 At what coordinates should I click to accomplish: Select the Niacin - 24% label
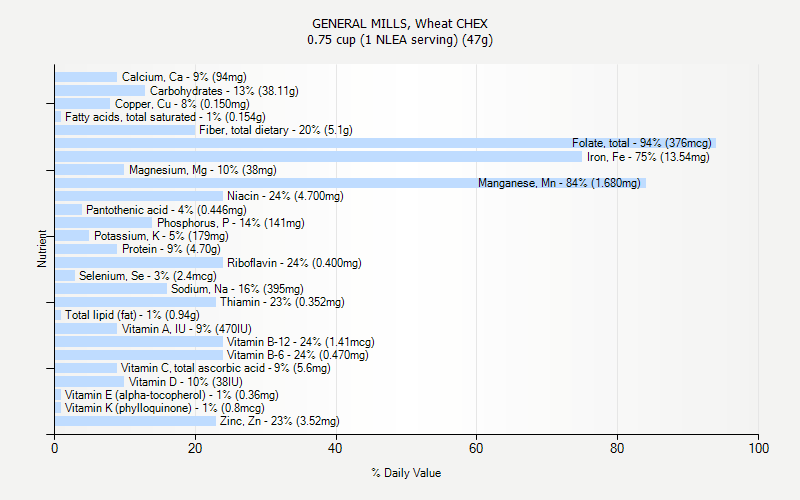pyautogui.click(x=285, y=196)
